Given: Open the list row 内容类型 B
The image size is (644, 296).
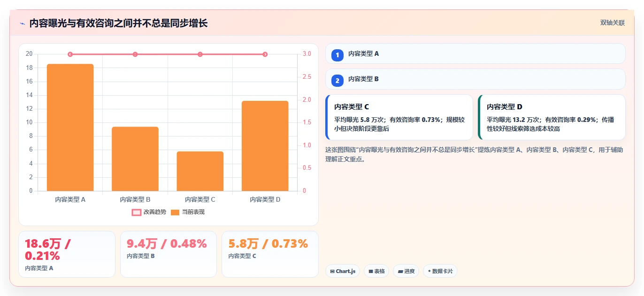Looking at the screenshot, I should [x=475, y=79].
